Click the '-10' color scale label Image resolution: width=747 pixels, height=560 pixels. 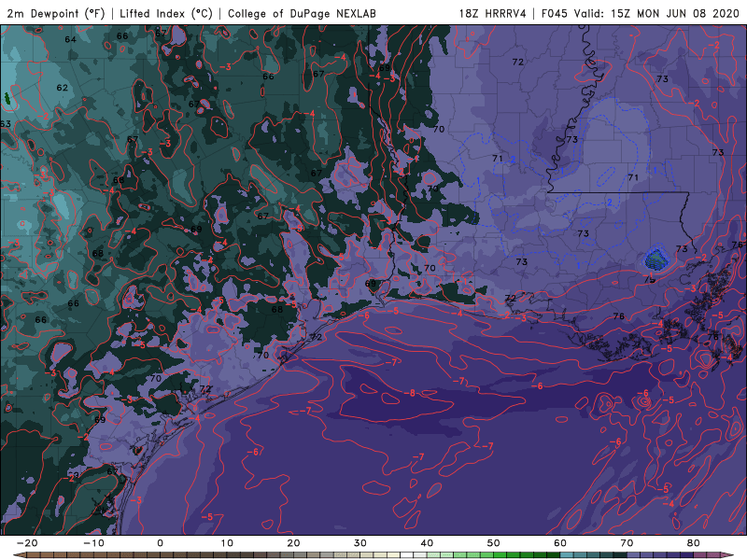93,543
